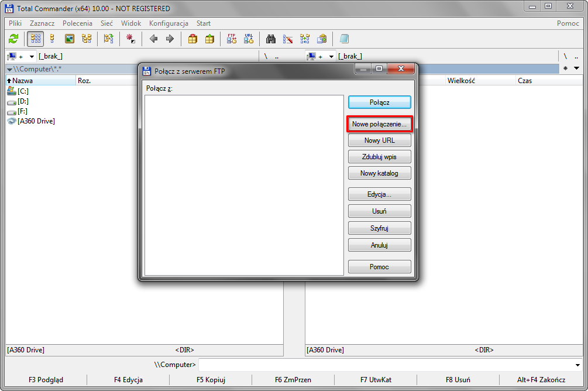Select the [F:] drive entry

click(x=17, y=111)
